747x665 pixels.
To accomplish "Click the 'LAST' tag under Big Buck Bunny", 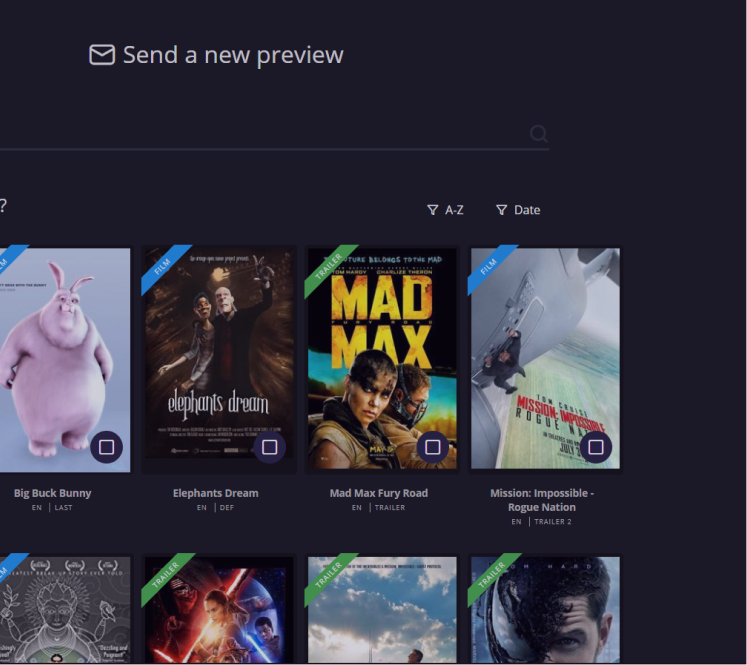I will [63, 508].
